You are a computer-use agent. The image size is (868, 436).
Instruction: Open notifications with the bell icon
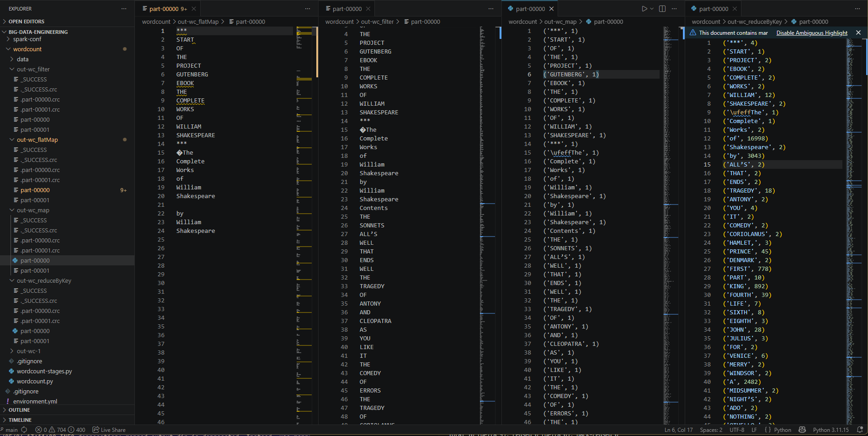coord(860,430)
